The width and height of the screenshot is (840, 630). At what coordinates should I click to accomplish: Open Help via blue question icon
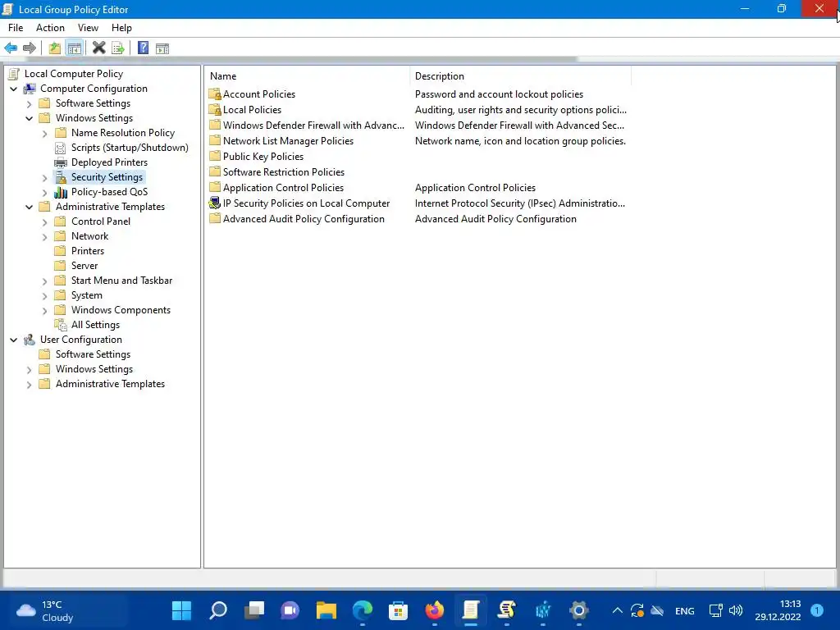tap(143, 48)
